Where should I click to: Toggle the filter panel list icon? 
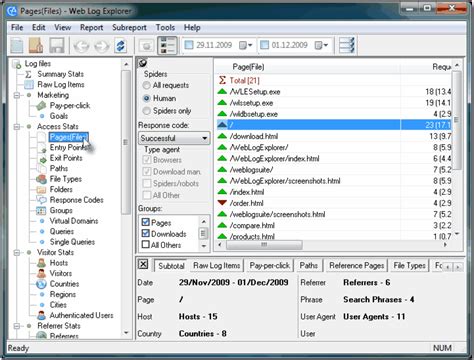click(x=167, y=45)
